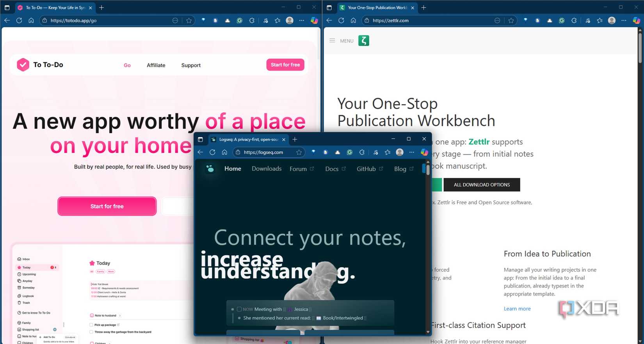Open Copilot in the To To-Do window
Screen dimensions: 644x344
pos(314,20)
